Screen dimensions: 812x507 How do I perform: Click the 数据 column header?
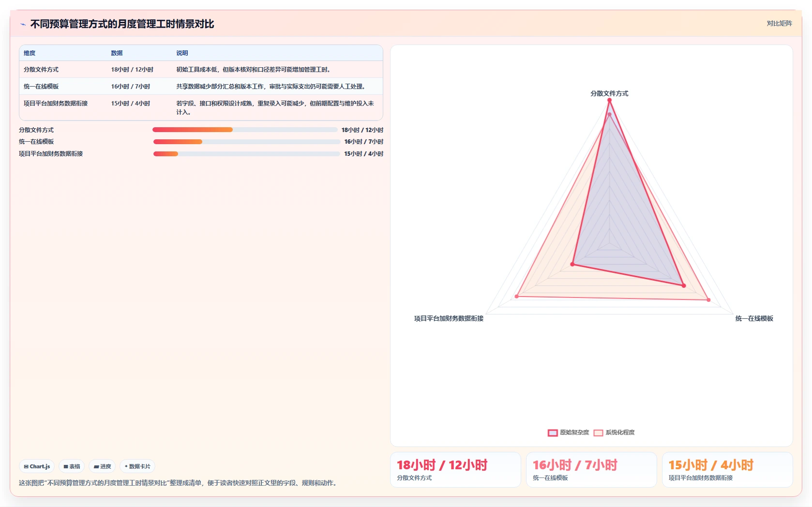(117, 53)
